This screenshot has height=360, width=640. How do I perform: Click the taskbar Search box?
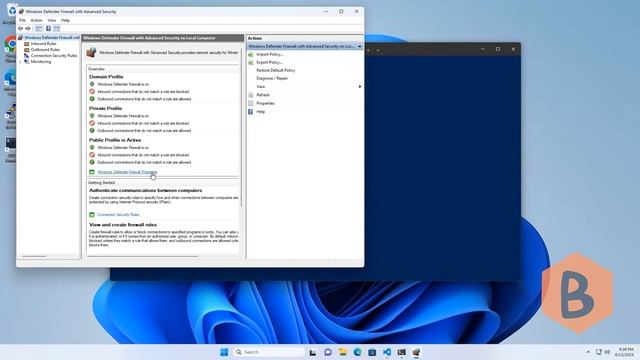click(269, 352)
